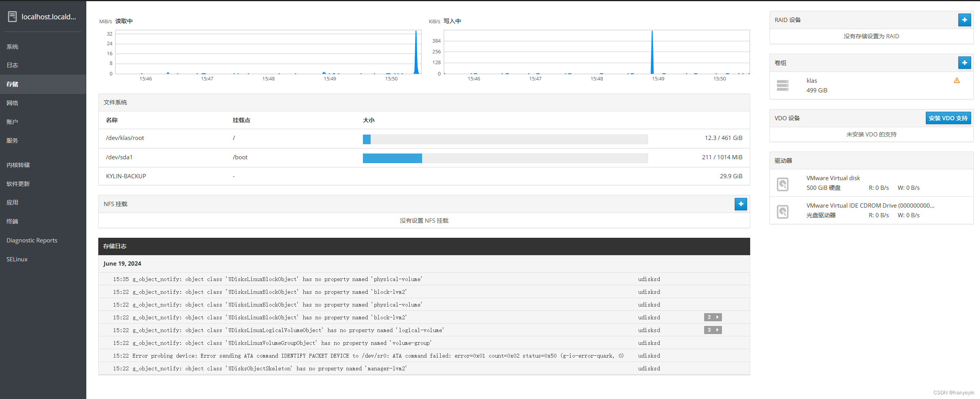Open the ATA command failed error log entry
The height and width of the screenshot is (399, 980).
coord(424,355)
